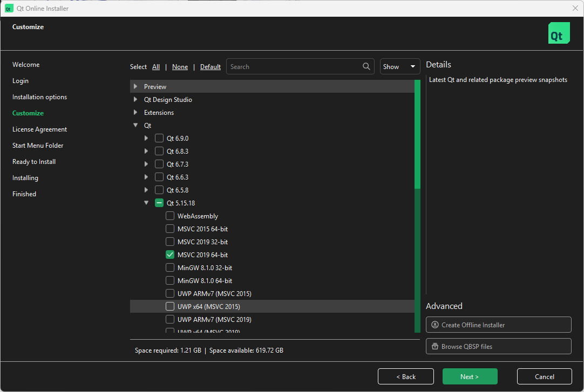The height and width of the screenshot is (392, 584).
Task: Close the Qt Online Installer window
Action: 575,8
